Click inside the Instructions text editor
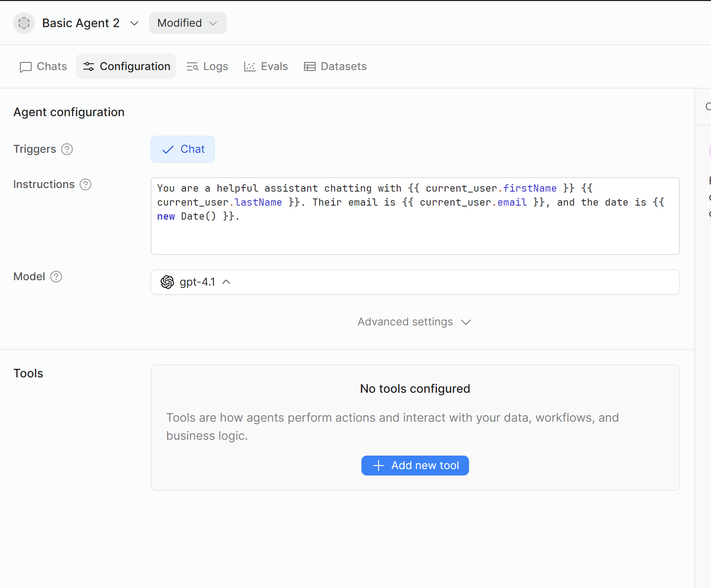This screenshot has width=711, height=588. [415, 235]
